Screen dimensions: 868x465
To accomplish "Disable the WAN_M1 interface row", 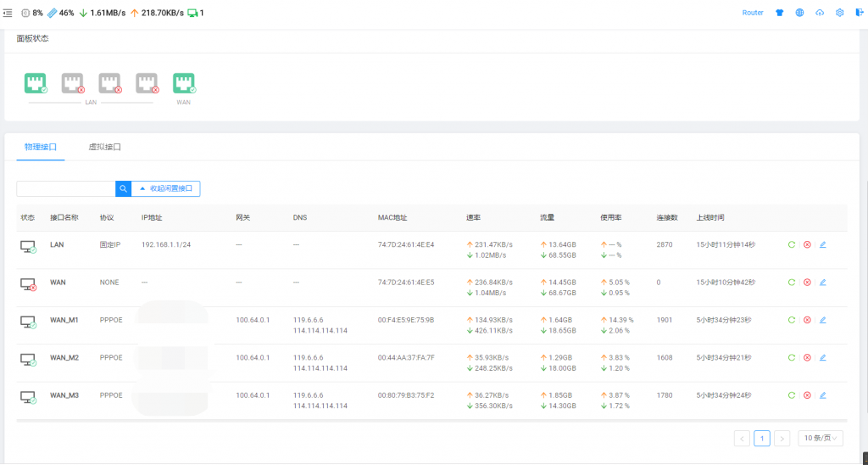I will [x=807, y=320].
